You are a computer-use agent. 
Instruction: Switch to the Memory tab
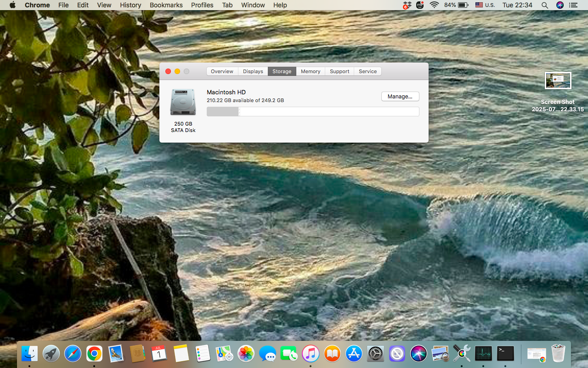tap(310, 71)
